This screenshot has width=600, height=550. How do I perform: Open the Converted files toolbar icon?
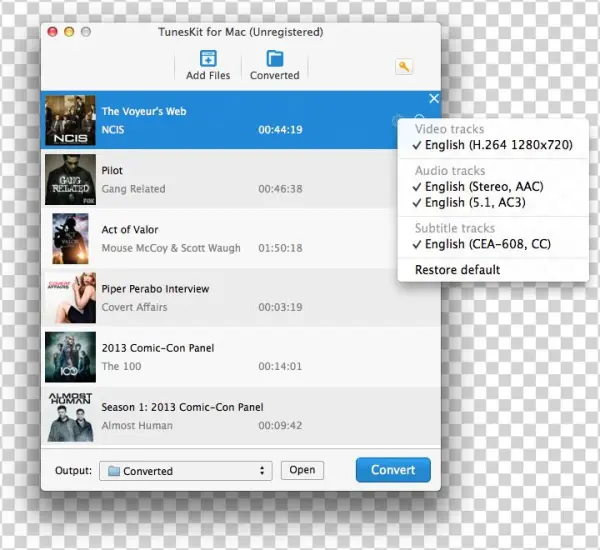(x=275, y=59)
